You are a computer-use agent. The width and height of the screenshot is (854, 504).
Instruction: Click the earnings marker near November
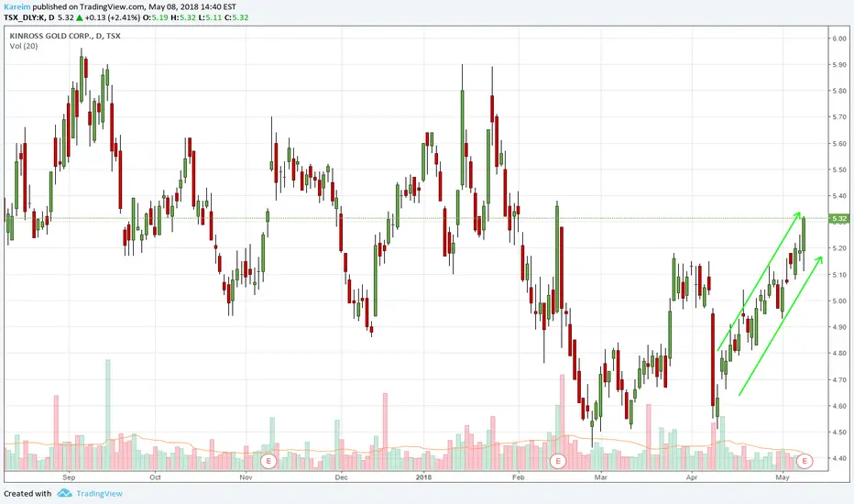pyautogui.click(x=268, y=462)
